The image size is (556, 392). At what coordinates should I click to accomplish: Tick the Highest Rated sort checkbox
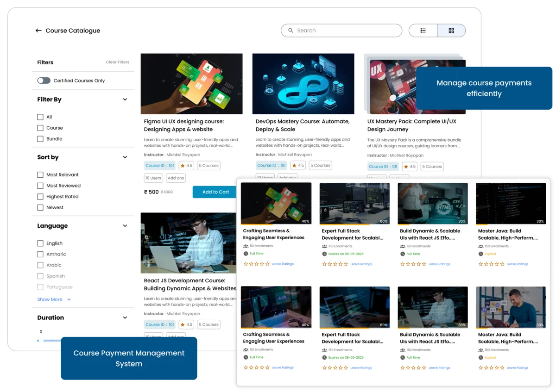coord(40,197)
